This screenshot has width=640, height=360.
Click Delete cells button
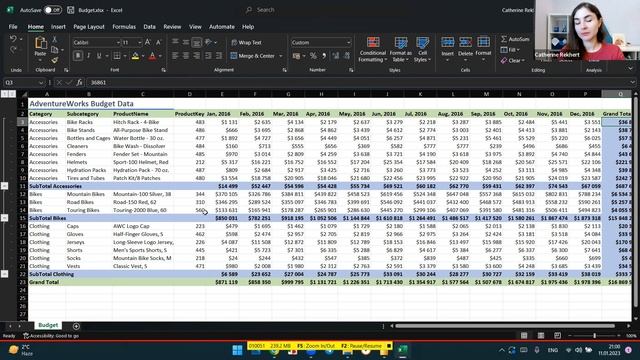(465, 49)
